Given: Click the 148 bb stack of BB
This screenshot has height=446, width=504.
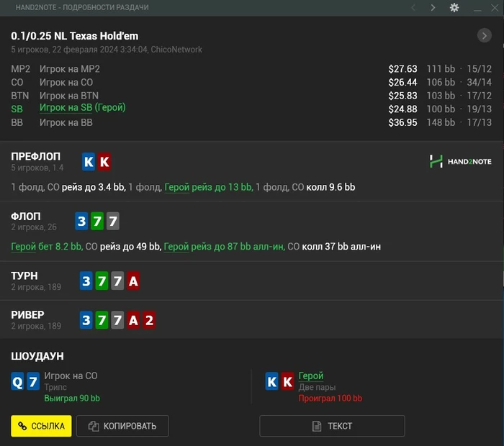Looking at the screenshot, I should point(441,122).
